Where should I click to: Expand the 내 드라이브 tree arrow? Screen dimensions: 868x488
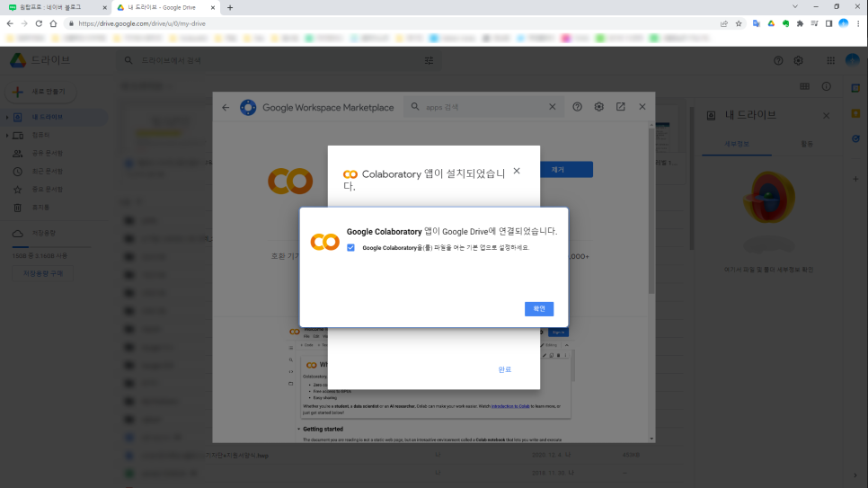pos(6,117)
